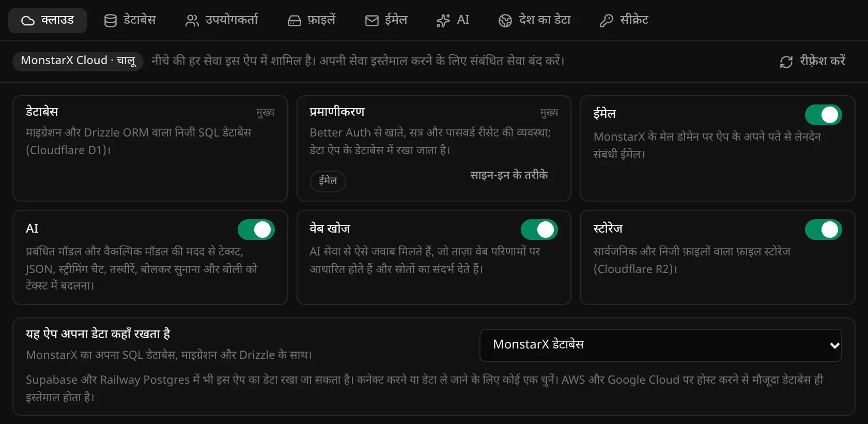868x424 pixels.
Task: Switch to the उपयोगकर्ता tab
Action: [222, 20]
